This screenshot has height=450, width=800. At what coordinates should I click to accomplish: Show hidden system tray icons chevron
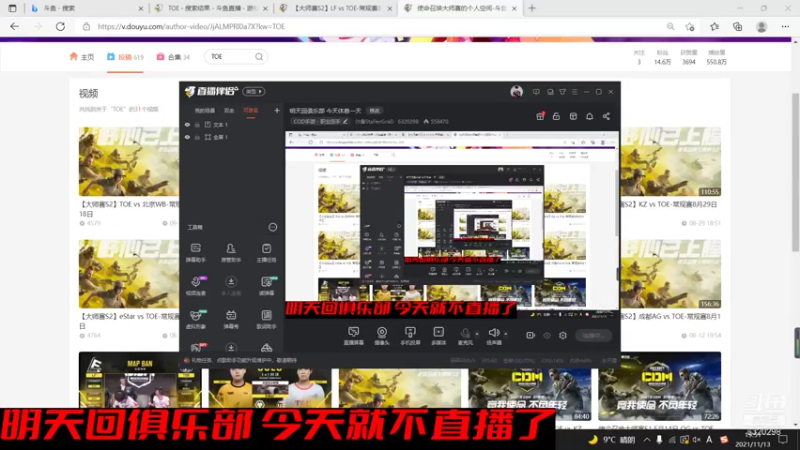(646, 439)
